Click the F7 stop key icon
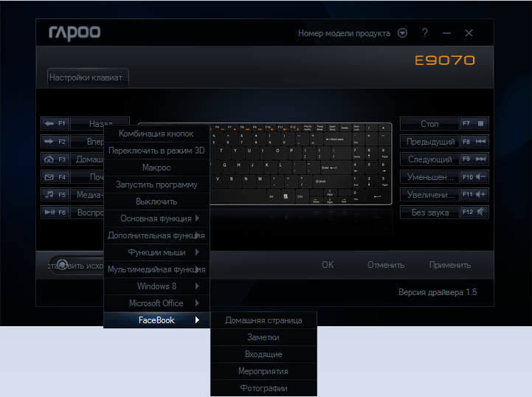Viewport: 532px width, 397px height. (474, 123)
